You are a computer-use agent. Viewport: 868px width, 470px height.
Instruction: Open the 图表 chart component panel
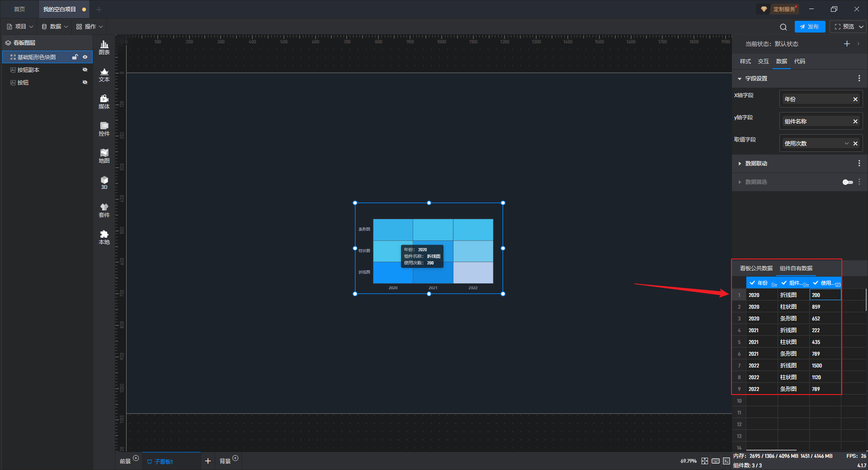(x=104, y=47)
